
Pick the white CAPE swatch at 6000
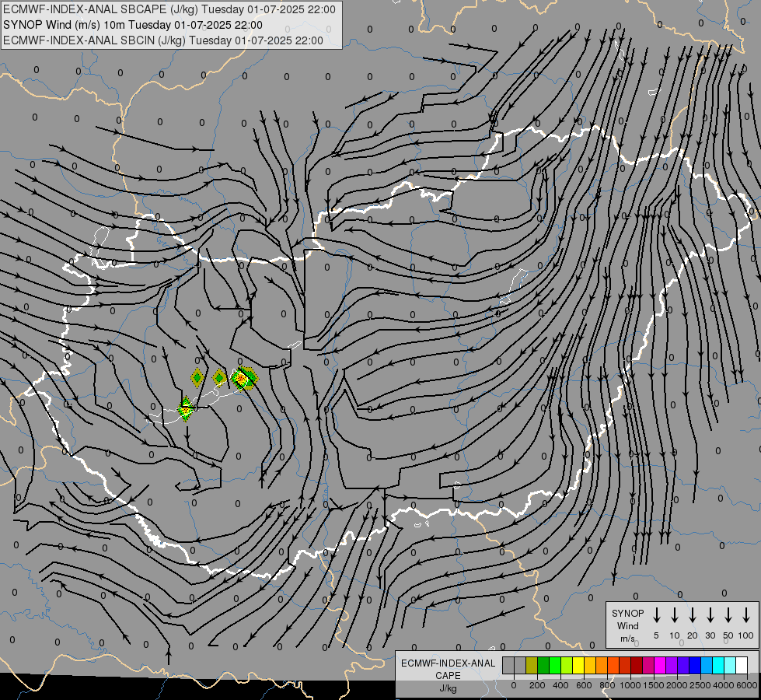(x=741, y=666)
